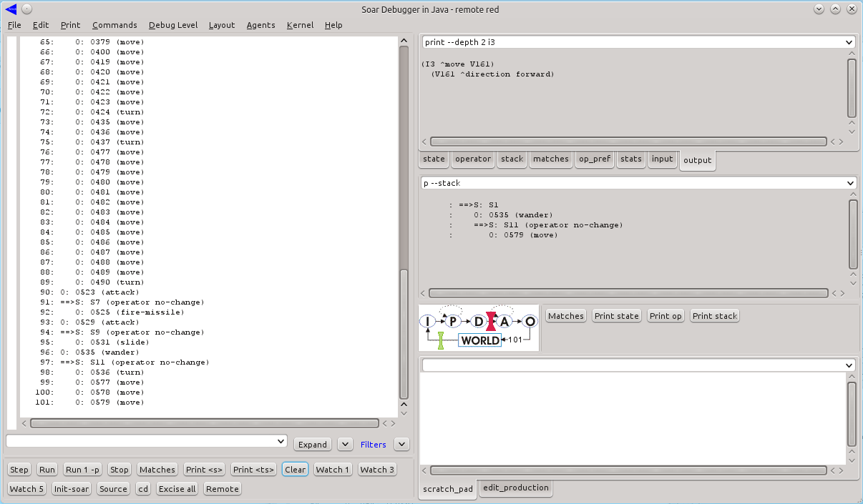Click the Propose phase node labeled P
Screen dimensions: 863x504
[x=452, y=322]
